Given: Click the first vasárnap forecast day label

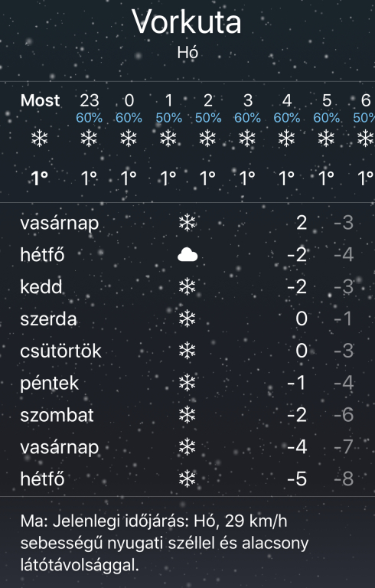Looking at the screenshot, I should coord(60,224).
